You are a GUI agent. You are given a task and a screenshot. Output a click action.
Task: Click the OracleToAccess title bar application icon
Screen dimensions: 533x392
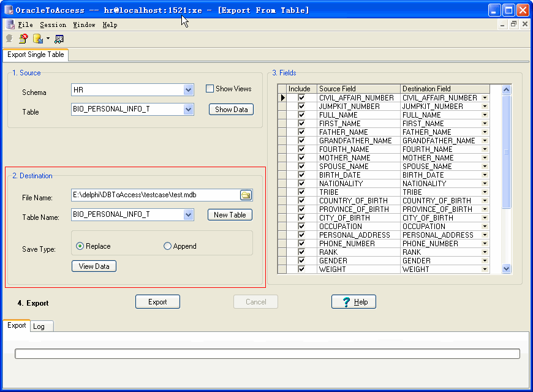(x=9, y=10)
